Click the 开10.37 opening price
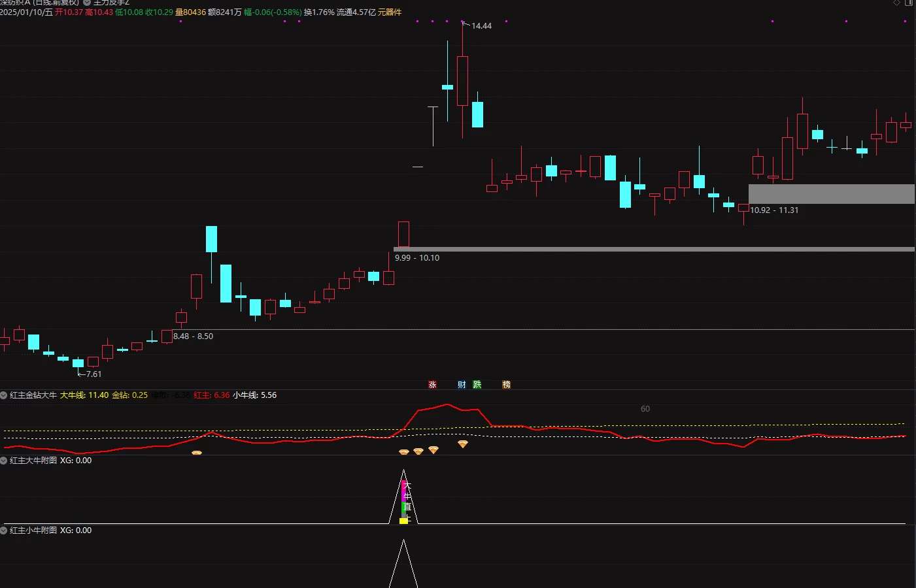The width and height of the screenshot is (916, 588). [69, 12]
